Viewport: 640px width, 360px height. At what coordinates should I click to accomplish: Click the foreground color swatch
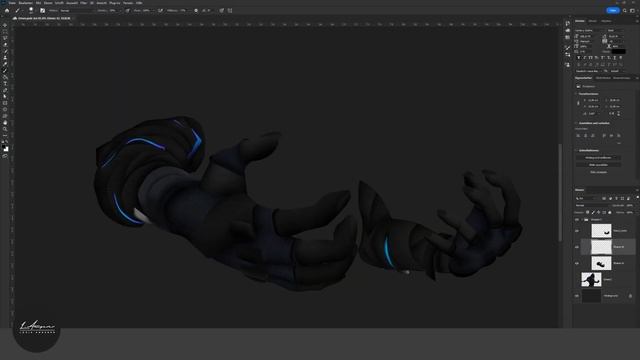[4, 147]
